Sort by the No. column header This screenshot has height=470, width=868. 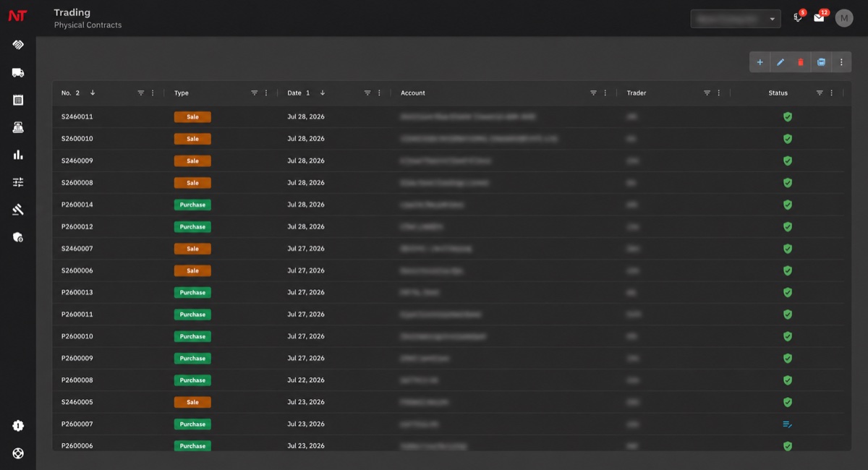point(66,93)
